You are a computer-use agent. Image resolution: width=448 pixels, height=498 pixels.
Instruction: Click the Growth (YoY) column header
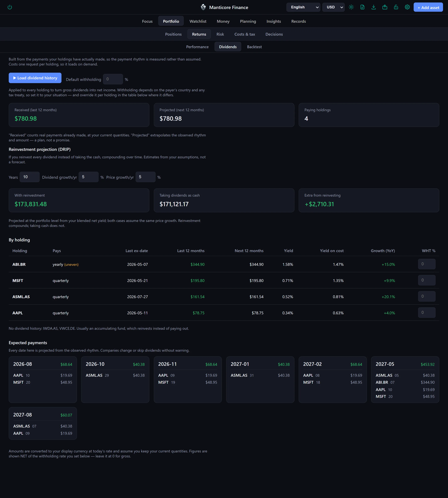(383, 251)
